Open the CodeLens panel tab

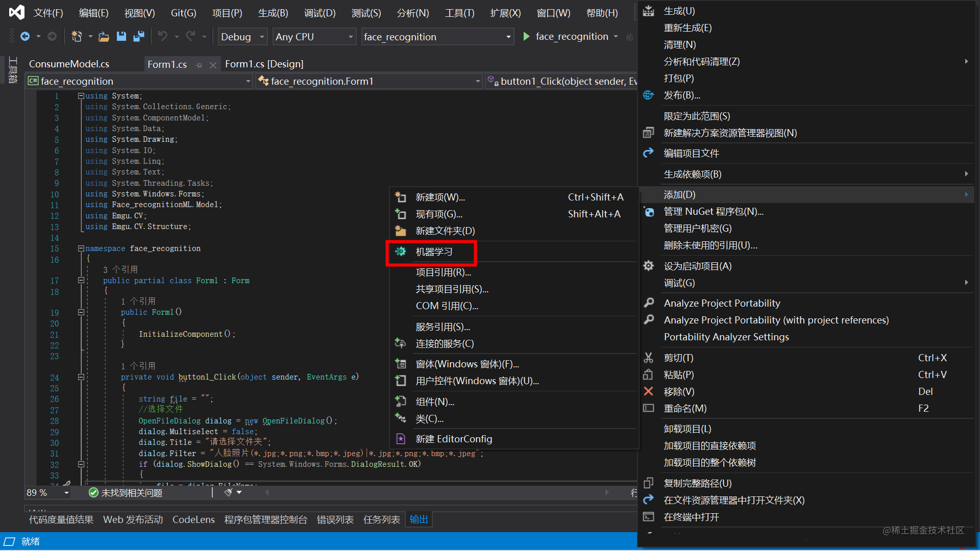click(x=193, y=519)
